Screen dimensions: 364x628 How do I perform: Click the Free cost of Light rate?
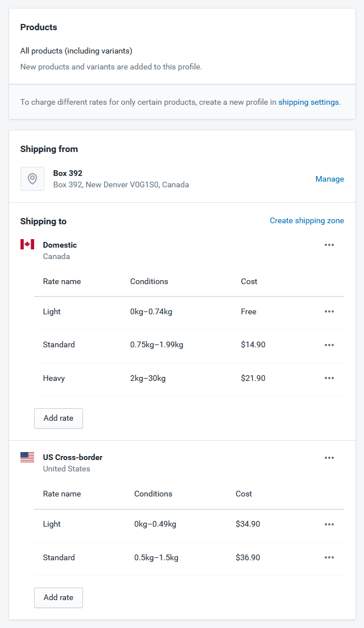[x=249, y=311]
